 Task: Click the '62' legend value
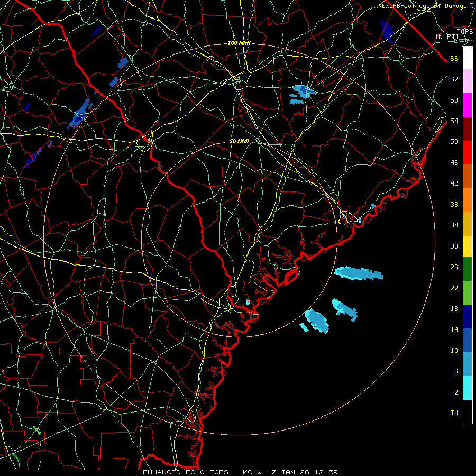pyautogui.click(x=454, y=79)
